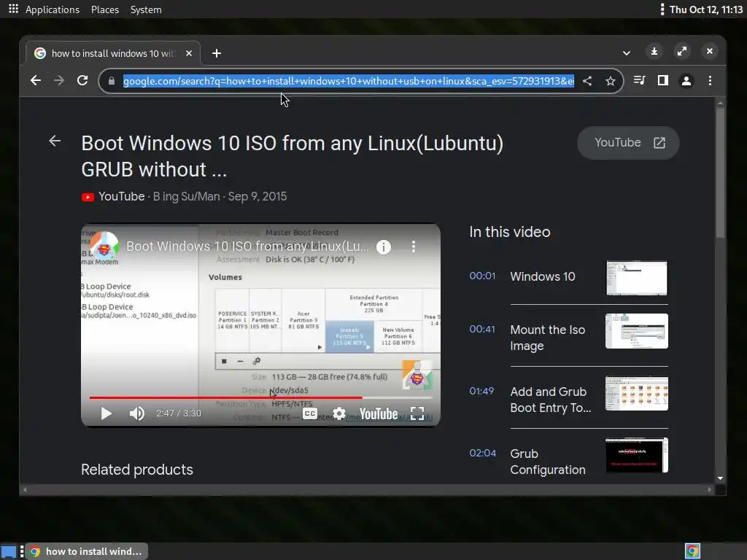Click horizontal scrollbar right arrow
This screenshot has width=747, height=560.
click(709, 489)
